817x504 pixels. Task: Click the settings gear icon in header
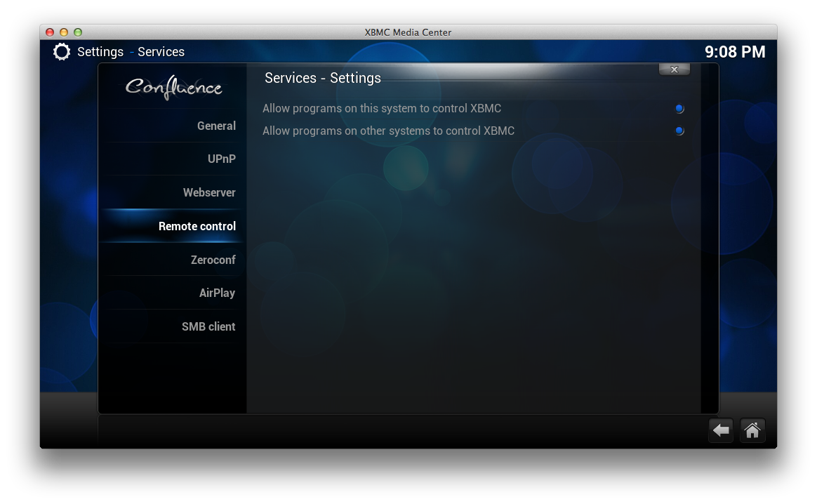pyautogui.click(x=62, y=52)
